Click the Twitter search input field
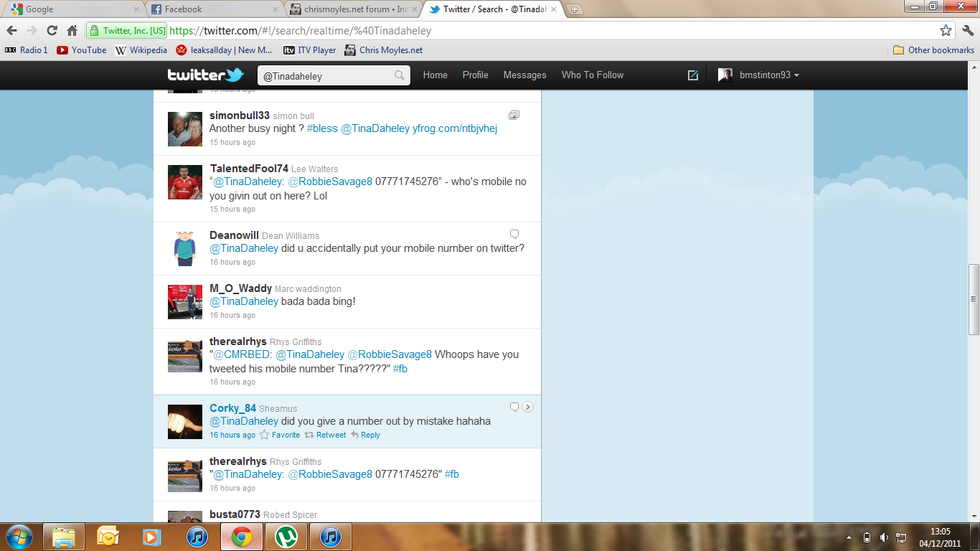The height and width of the screenshot is (551, 980). (326, 76)
